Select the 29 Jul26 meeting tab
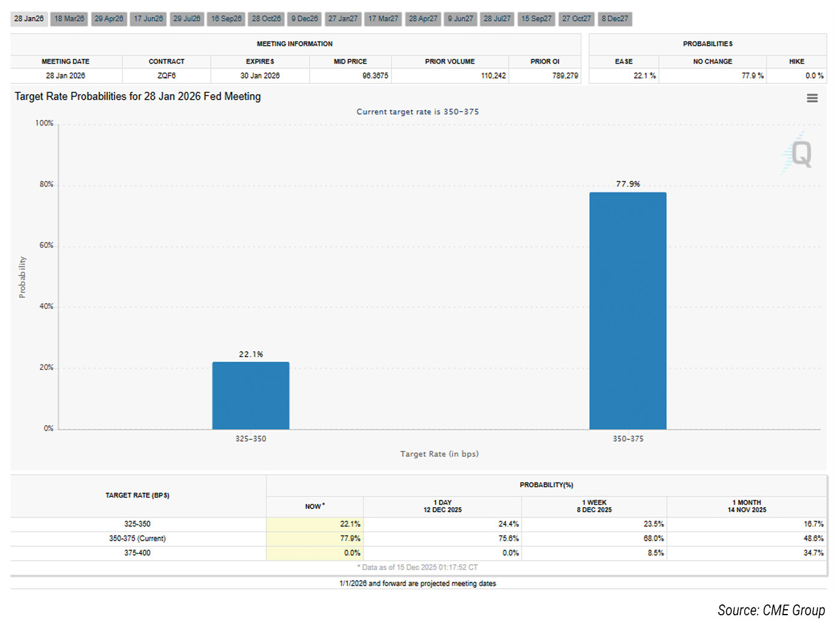The height and width of the screenshot is (632, 840). point(187,19)
